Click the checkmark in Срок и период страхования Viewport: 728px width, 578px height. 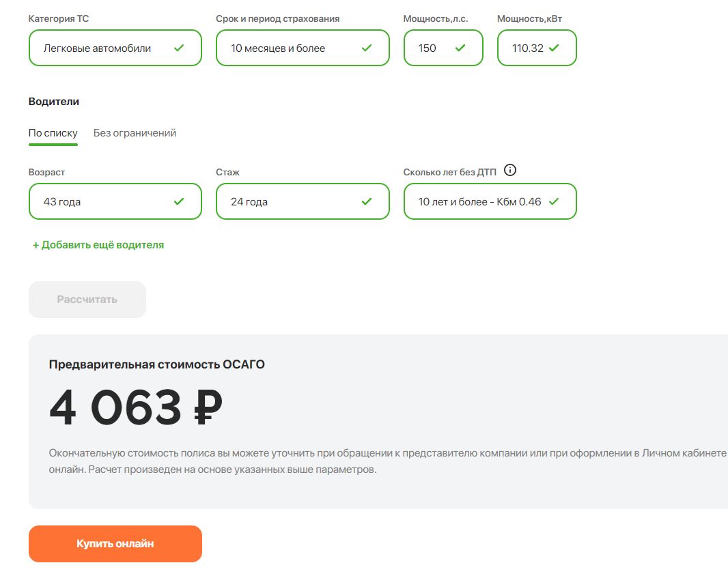(x=367, y=48)
